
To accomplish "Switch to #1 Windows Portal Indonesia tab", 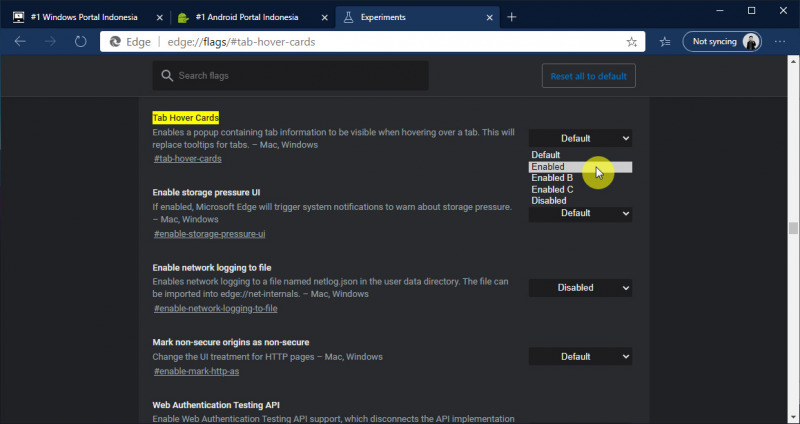I will pos(84,17).
